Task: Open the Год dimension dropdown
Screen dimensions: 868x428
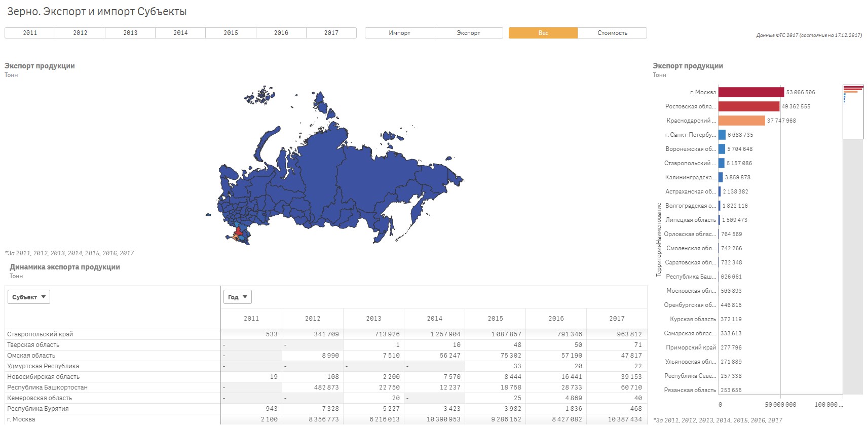Action: pyautogui.click(x=238, y=297)
